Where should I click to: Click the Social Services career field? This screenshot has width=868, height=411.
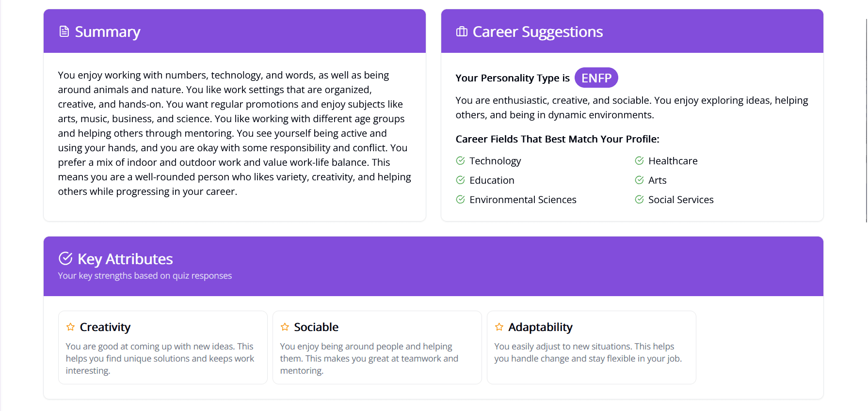point(681,200)
